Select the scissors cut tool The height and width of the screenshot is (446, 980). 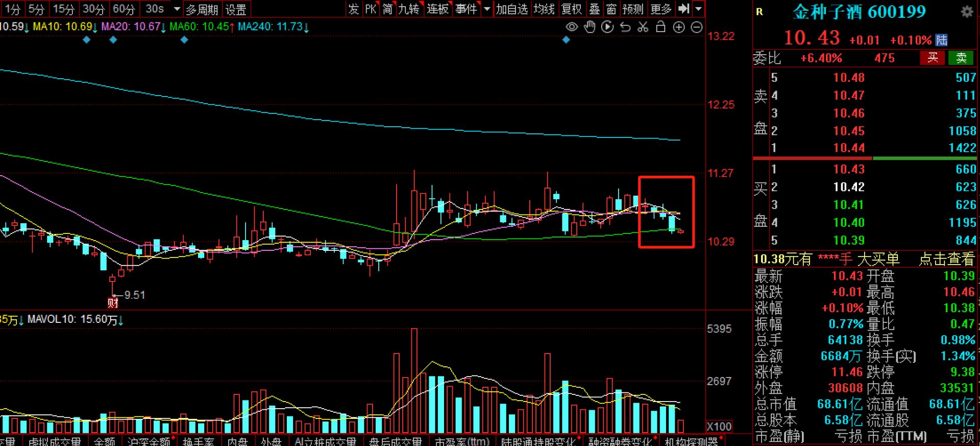pyautogui.click(x=643, y=27)
